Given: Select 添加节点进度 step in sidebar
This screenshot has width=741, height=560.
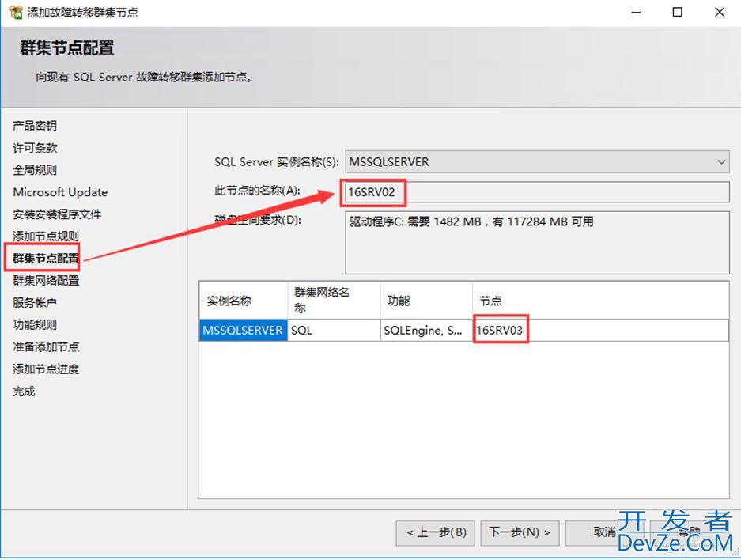Looking at the screenshot, I should [x=46, y=369].
